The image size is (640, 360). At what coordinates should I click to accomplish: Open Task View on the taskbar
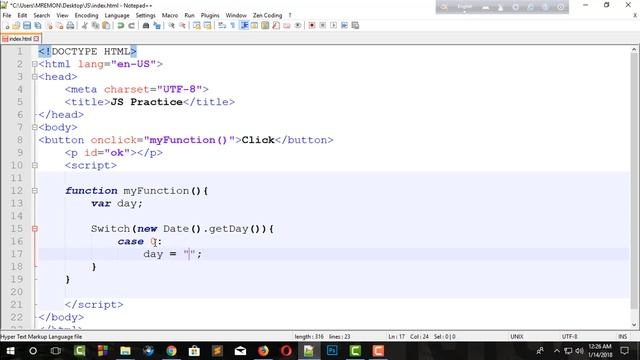(x=56, y=351)
